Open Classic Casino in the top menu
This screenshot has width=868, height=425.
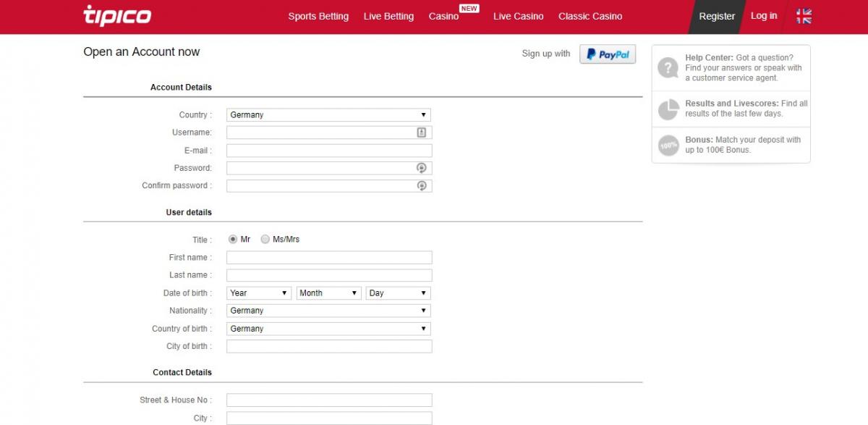tap(590, 17)
